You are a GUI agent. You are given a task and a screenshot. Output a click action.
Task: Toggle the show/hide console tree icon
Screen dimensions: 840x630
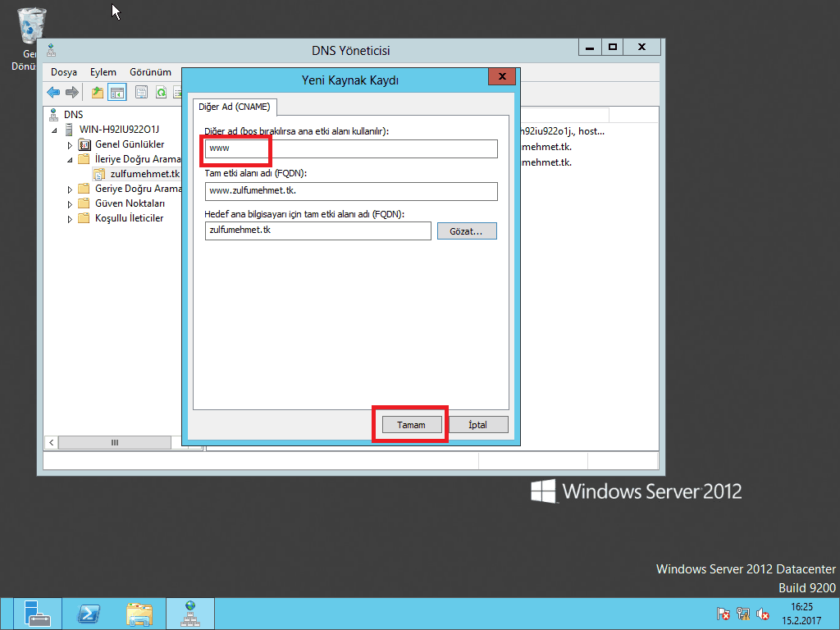click(x=116, y=92)
